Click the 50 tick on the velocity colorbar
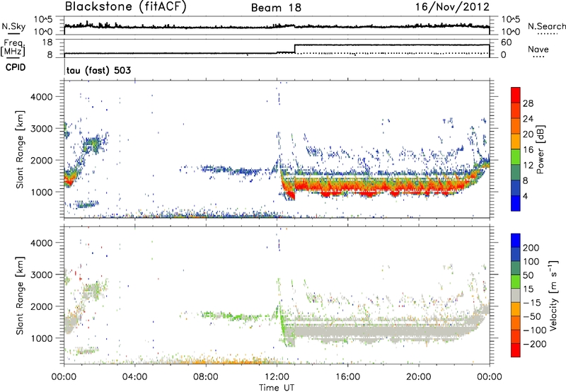Screen dimensions: 566x392 point(528,275)
